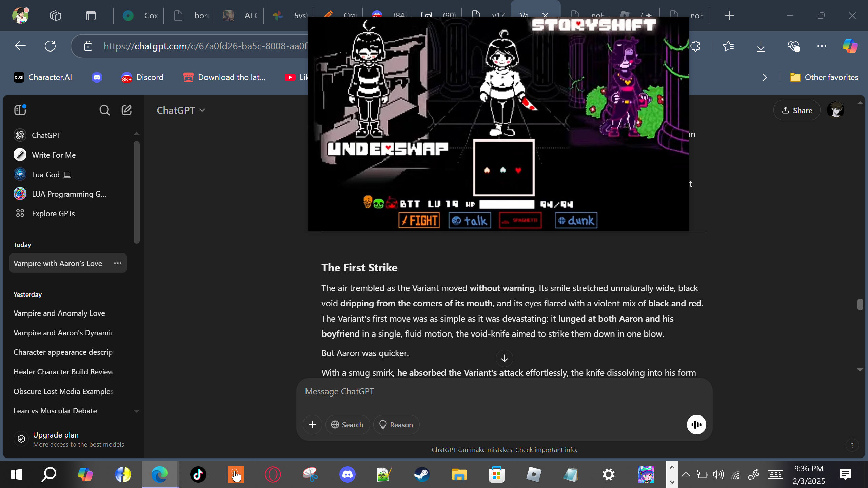
Task: Click the sidebar scrollbar thumb
Action: (x=137, y=192)
